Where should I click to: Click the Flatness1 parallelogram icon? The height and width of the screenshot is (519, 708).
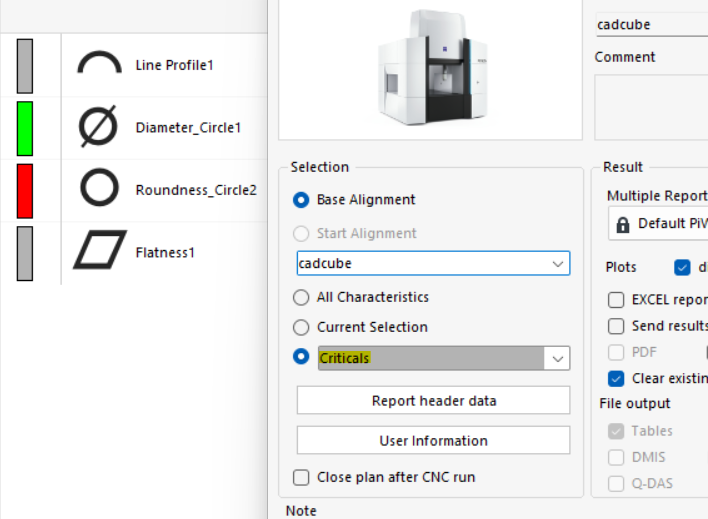click(99, 251)
